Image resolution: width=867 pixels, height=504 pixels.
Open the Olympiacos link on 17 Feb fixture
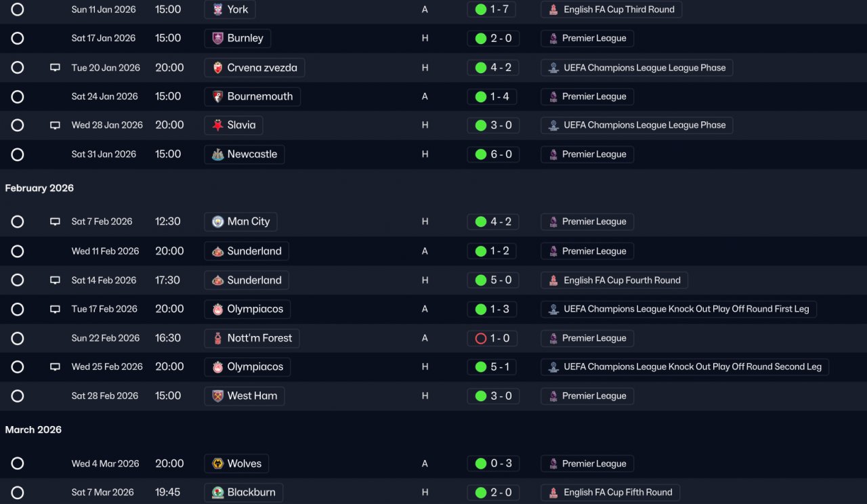pyautogui.click(x=255, y=309)
